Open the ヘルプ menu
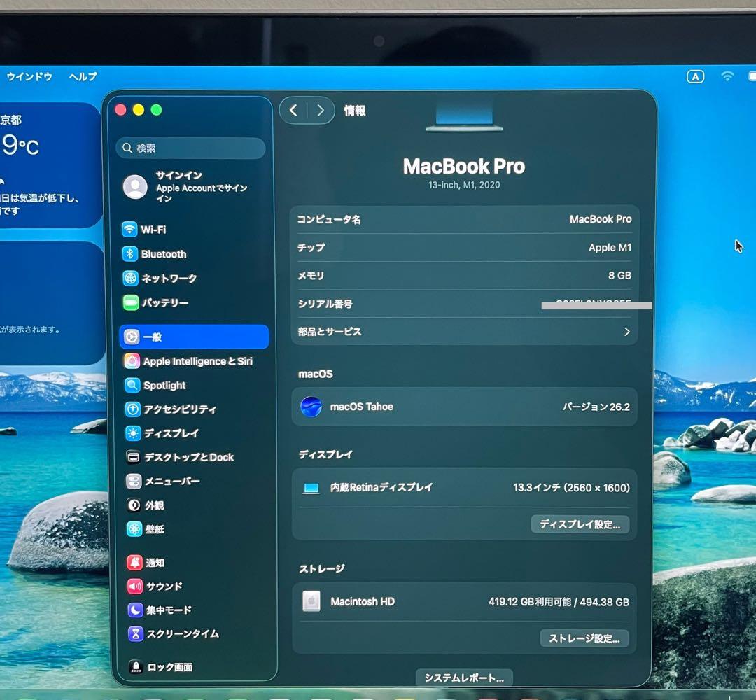This screenshot has height=700, width=756. [x=83, y=77]
